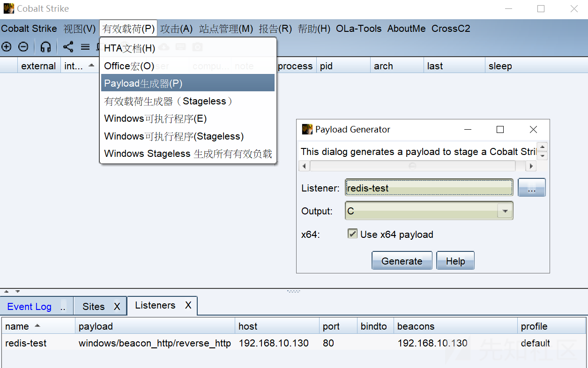Screen dimensions: 588x368
Task: Click the disconnect (minus circle) toolbar icon
Action: [23, 47]
